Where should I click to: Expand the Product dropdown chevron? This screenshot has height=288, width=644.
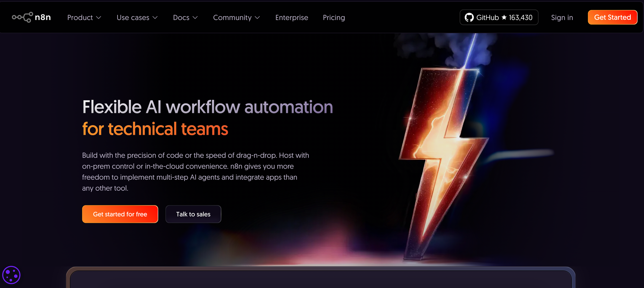(99, 18)
